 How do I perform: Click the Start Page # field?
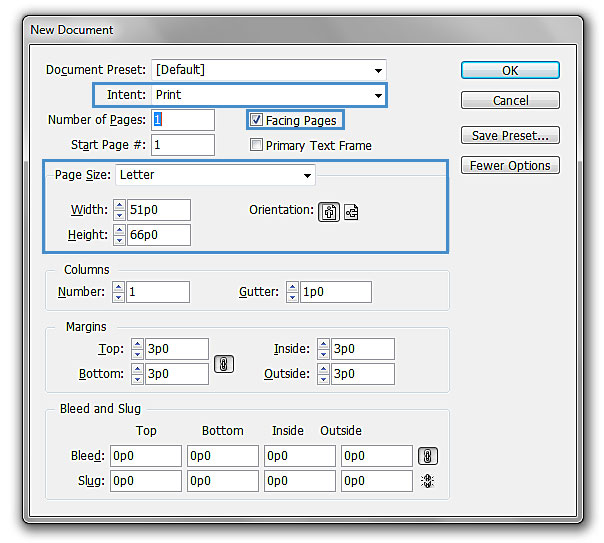[183, 145]
